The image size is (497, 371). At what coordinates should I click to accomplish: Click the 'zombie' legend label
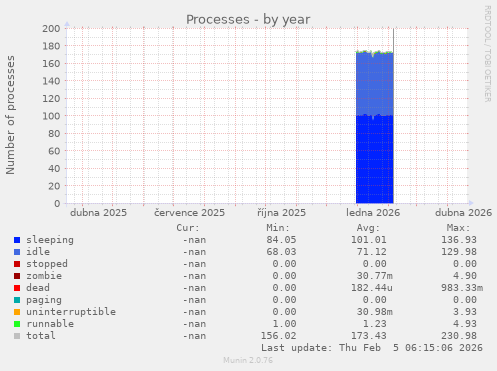(x=44, y=276)
